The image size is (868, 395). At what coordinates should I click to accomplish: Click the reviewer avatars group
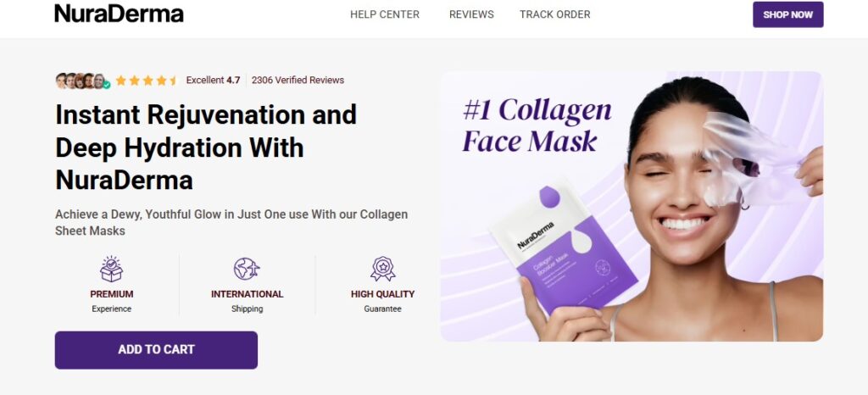(x=80, y=81)
